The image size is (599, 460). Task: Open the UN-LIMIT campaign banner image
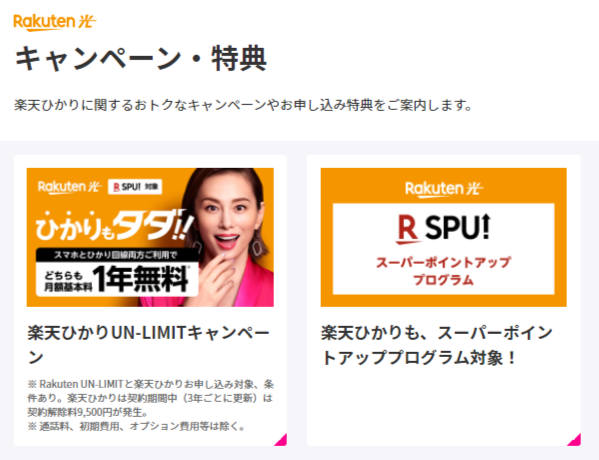pyautogui.click(x=150, y=237)
